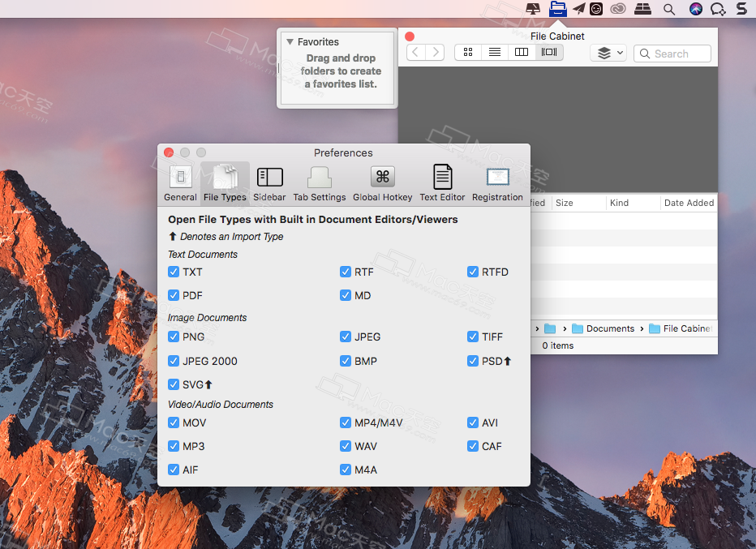Uncheck the WAV audio type
The image size is (756, 549).
346,446
